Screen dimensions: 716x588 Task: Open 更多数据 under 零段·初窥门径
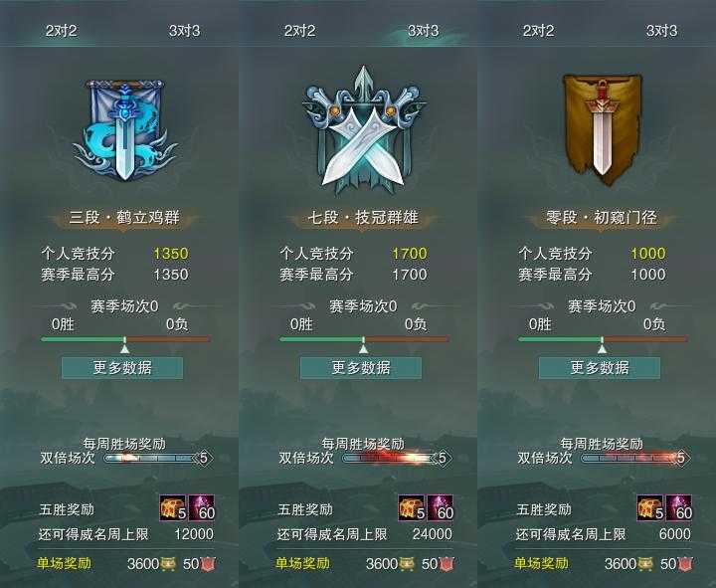pyautogui.click(x=600, y=368)
